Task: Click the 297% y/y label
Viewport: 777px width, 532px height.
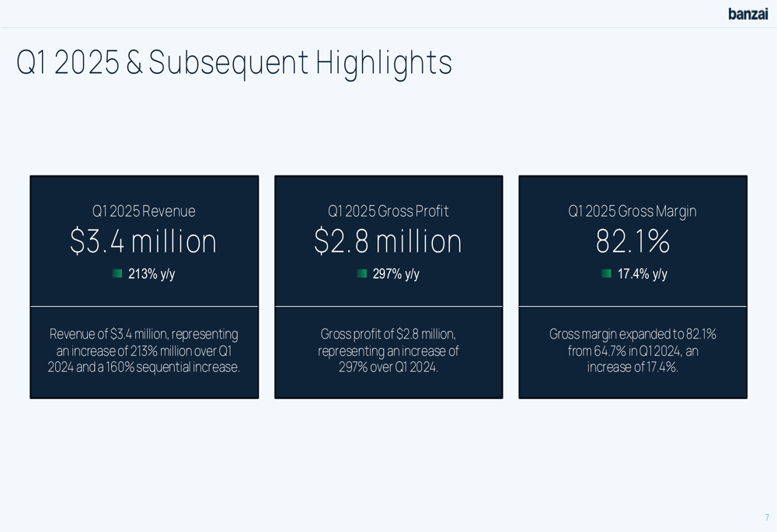Action: pyautogui.click(x=396, y=274)
